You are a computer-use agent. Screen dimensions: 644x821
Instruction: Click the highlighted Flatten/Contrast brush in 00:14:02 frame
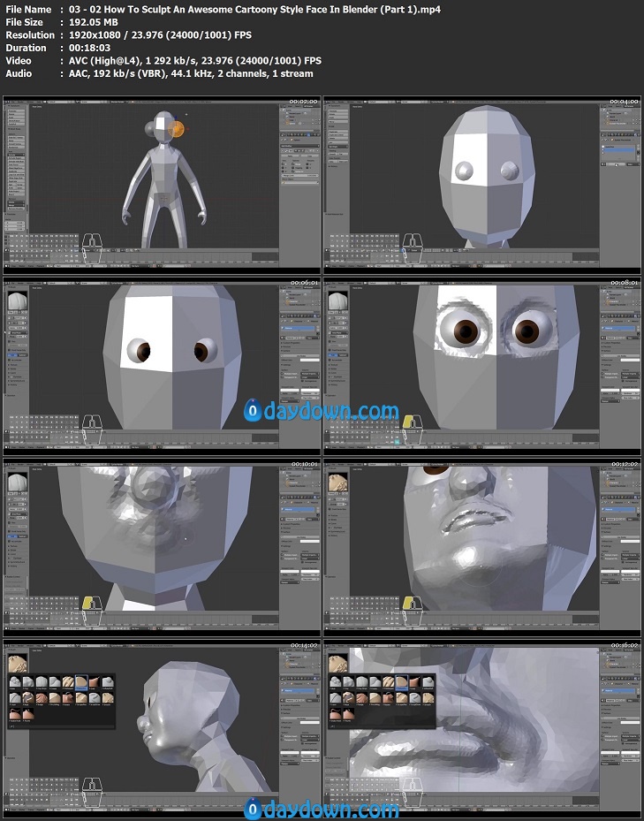[81, 681]
